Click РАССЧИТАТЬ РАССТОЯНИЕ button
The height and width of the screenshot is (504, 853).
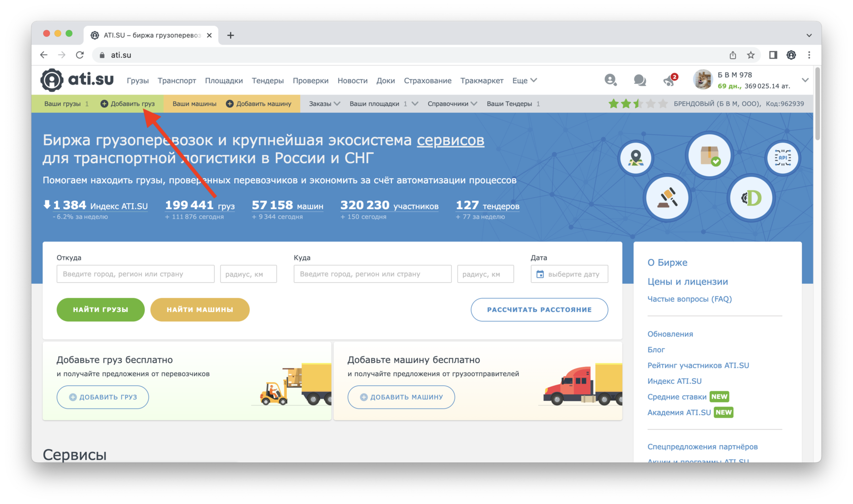539,310
